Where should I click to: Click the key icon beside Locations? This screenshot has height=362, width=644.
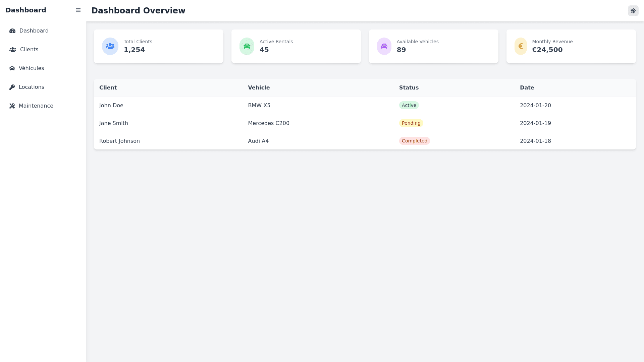(x=12, y=87)
